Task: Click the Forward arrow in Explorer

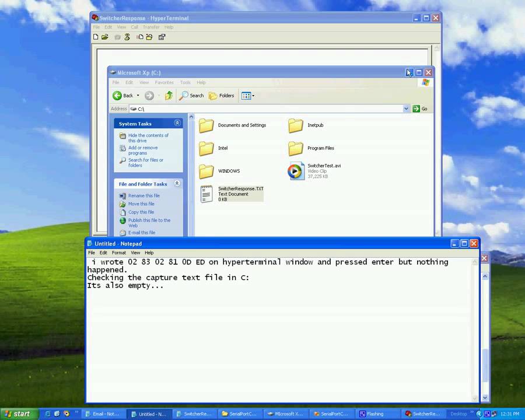Action: coord(149,96)
